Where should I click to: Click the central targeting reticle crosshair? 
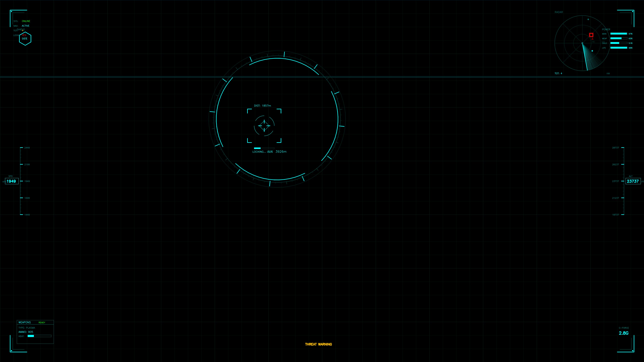[264, 126]
